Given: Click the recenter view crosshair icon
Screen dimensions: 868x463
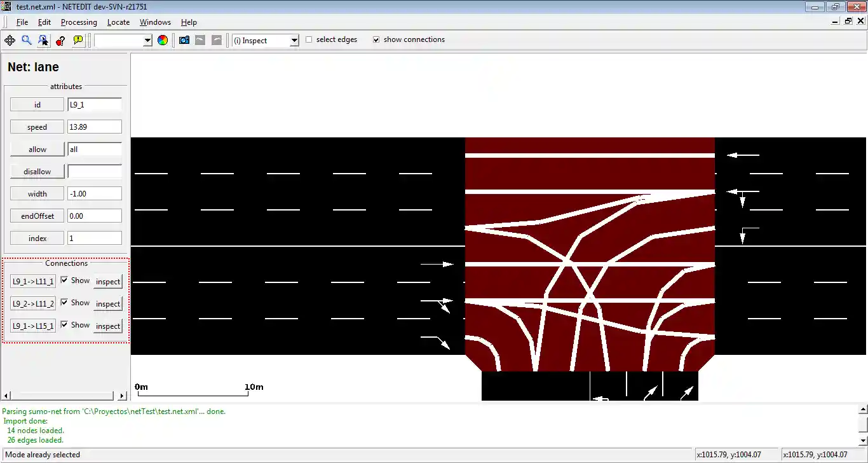Looking at the screenshot, I should (10, 40).
